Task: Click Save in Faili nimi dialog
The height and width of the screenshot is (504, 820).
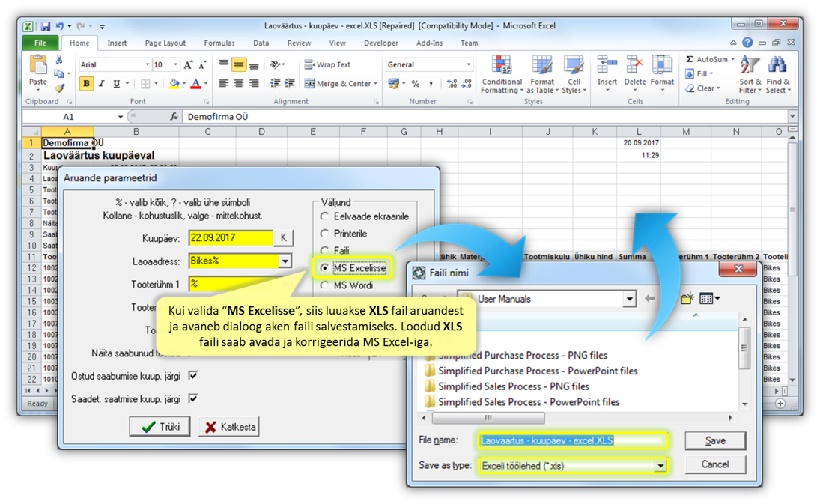Action: click(715, 441)
